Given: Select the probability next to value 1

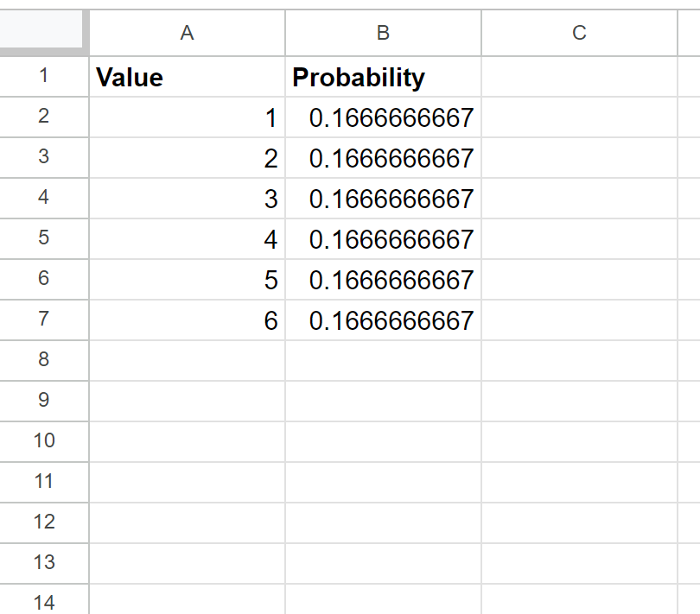Looking at the screenshot, I should pos(383,117).
